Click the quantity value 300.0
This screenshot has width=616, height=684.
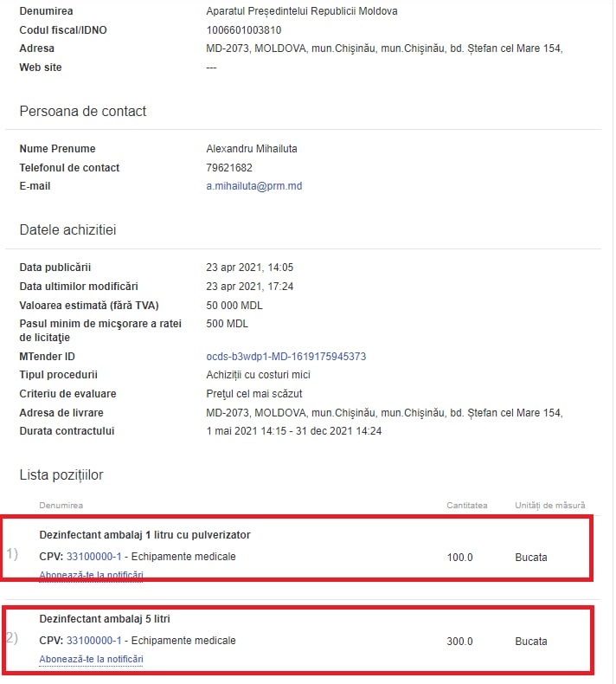(459, 642)
